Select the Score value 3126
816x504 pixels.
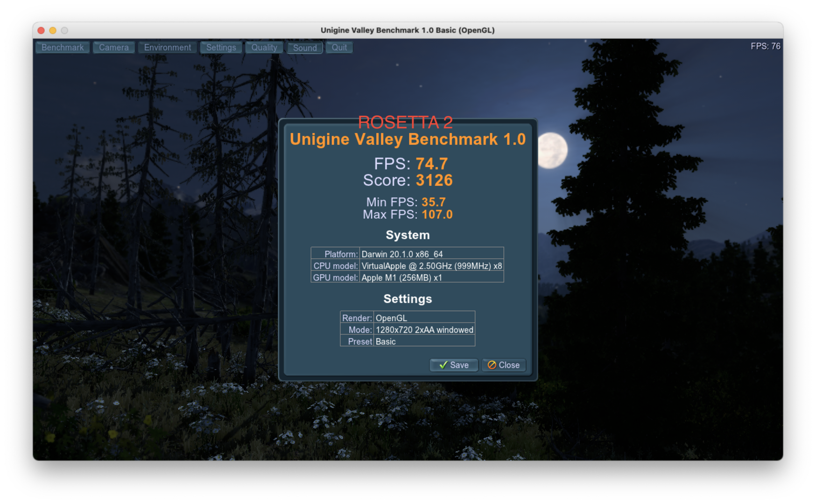pos(434,180)
